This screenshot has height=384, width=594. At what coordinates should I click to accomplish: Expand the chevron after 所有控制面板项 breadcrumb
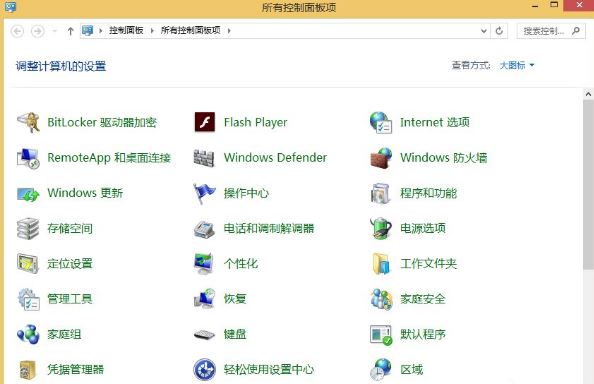229,31
